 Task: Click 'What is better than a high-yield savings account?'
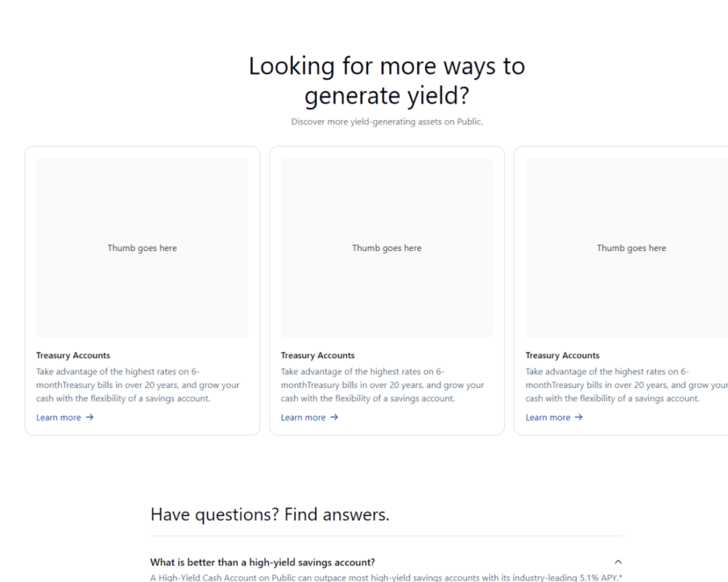click(262, 562)
